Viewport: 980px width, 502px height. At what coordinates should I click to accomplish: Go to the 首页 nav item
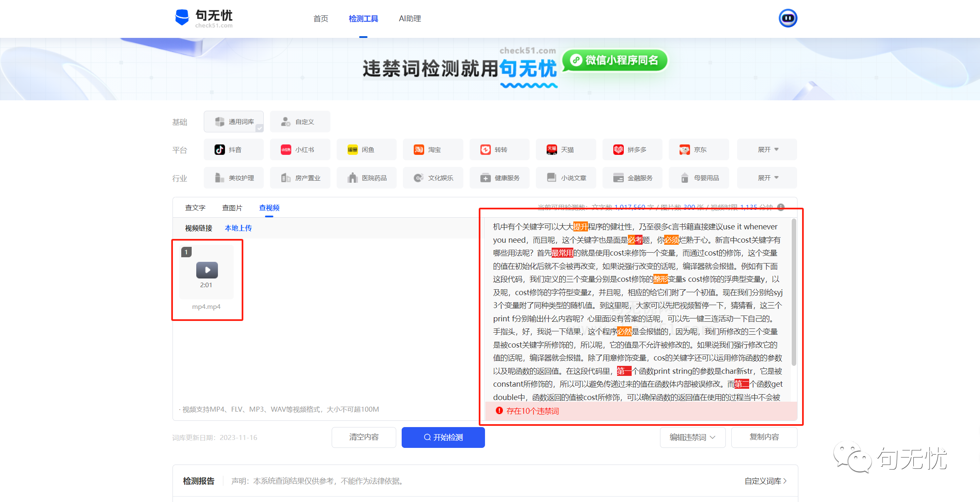point(321,18)
